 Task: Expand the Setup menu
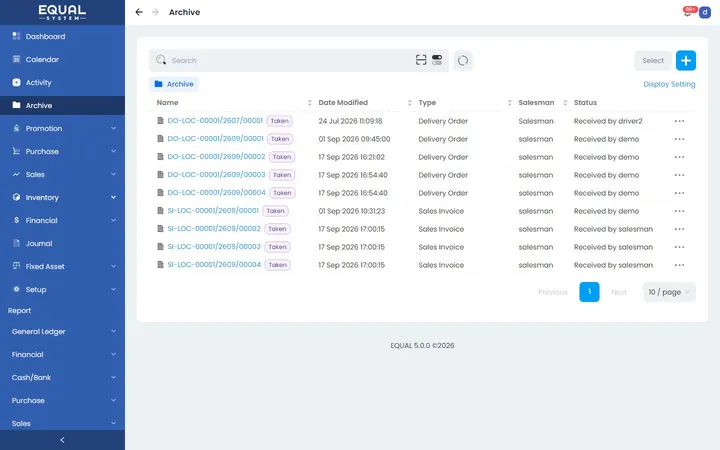62,289
